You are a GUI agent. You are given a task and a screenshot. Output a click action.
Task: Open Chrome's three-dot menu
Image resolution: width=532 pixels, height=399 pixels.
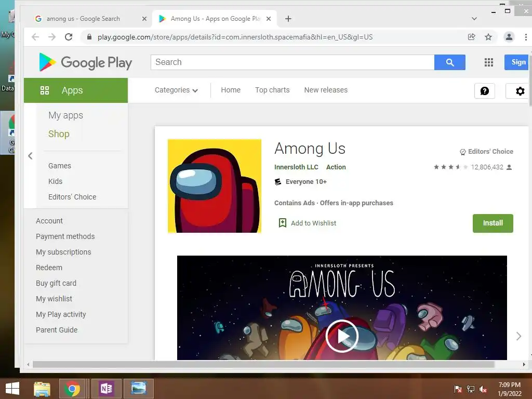526,37
